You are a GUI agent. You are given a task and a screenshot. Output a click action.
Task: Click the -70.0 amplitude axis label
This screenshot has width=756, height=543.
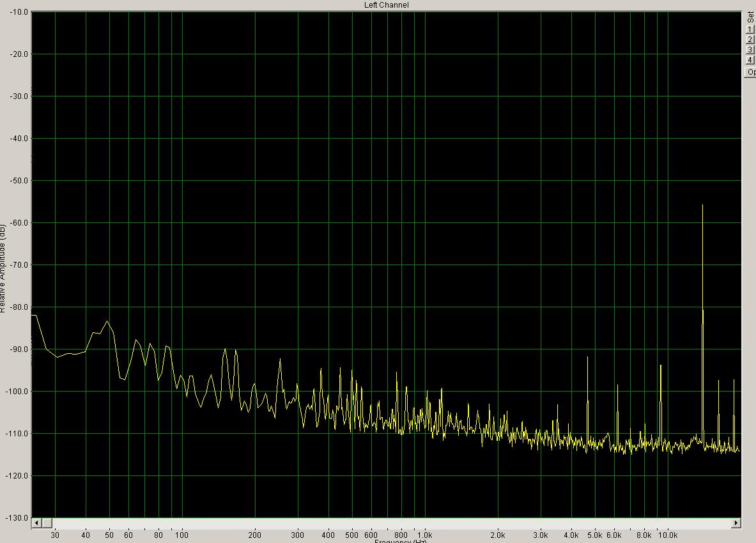pyautogui.click(x=19, y=265)
